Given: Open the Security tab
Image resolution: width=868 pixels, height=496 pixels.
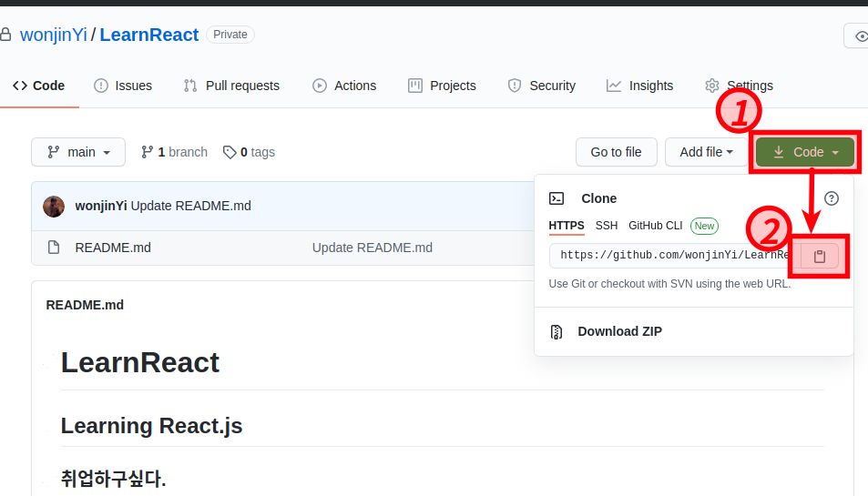Looking at the screenshot, I should coord(541,86).
